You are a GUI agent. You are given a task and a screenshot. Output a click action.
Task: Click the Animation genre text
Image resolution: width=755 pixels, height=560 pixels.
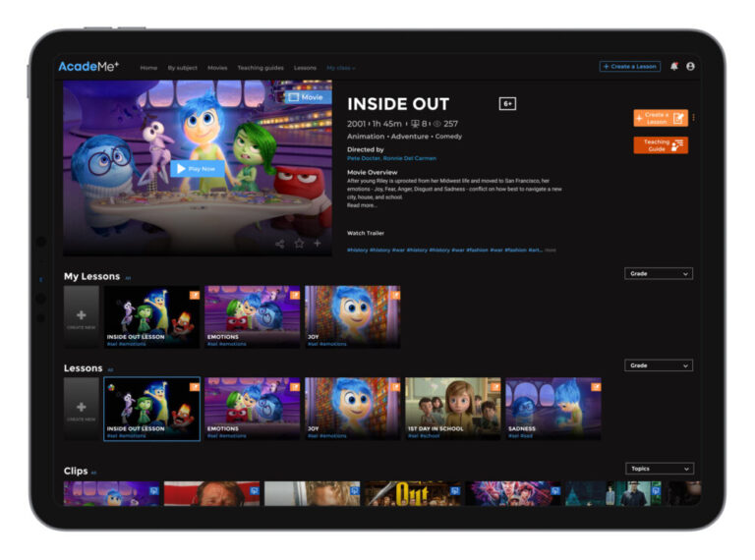[x=366, y=137]
